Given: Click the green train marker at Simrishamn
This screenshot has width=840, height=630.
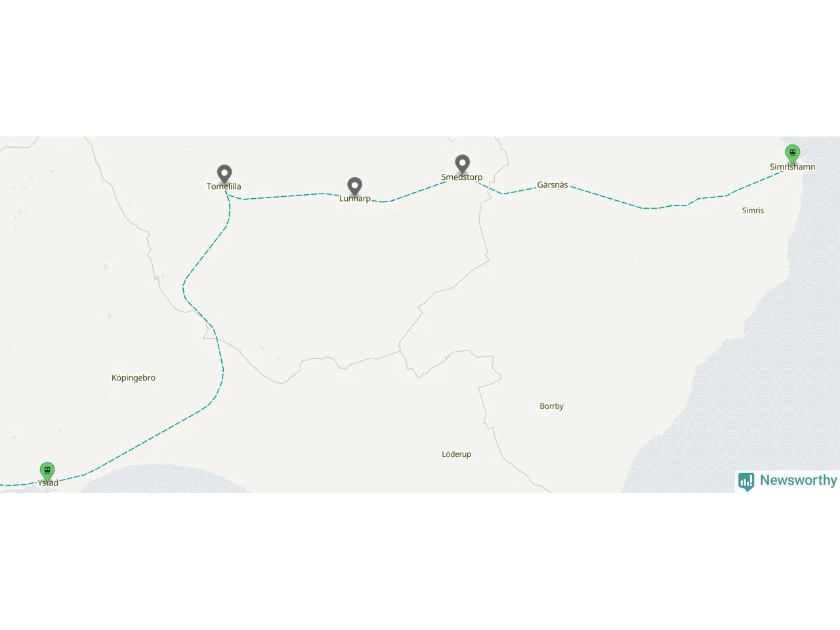Looking at the screenshot, I should (x=793, y=154).
